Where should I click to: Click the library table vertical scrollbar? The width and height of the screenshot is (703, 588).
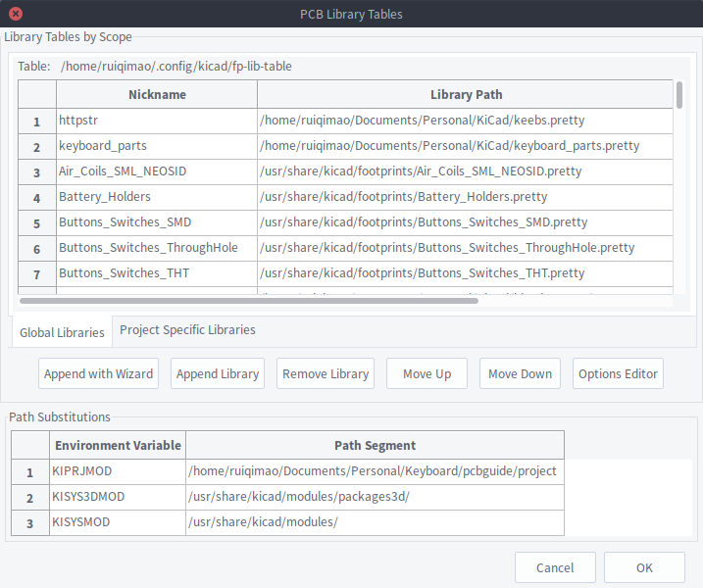coord(679,94)
